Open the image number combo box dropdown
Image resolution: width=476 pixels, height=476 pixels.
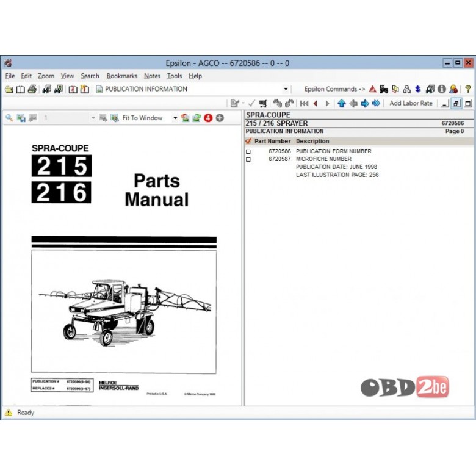[93, 118]
